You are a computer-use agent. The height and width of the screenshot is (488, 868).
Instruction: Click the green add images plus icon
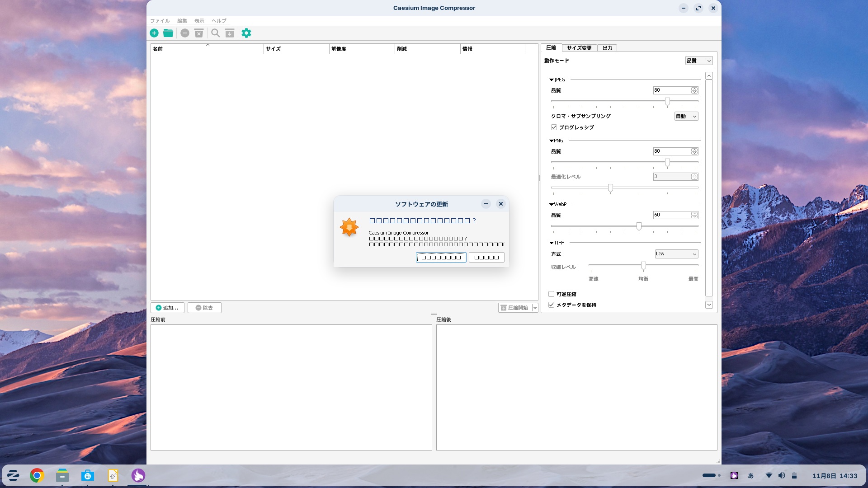point(154,33)
